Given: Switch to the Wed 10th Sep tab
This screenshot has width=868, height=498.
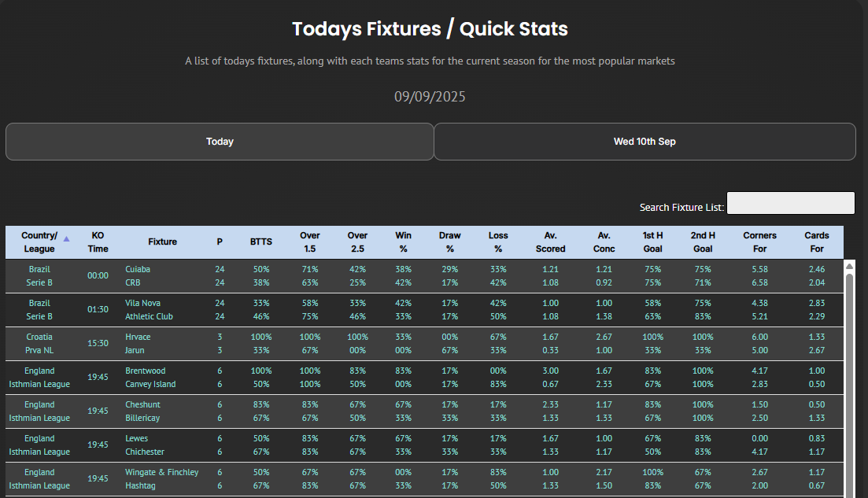Looking at the screenshot, I should (x=645, y=142).
